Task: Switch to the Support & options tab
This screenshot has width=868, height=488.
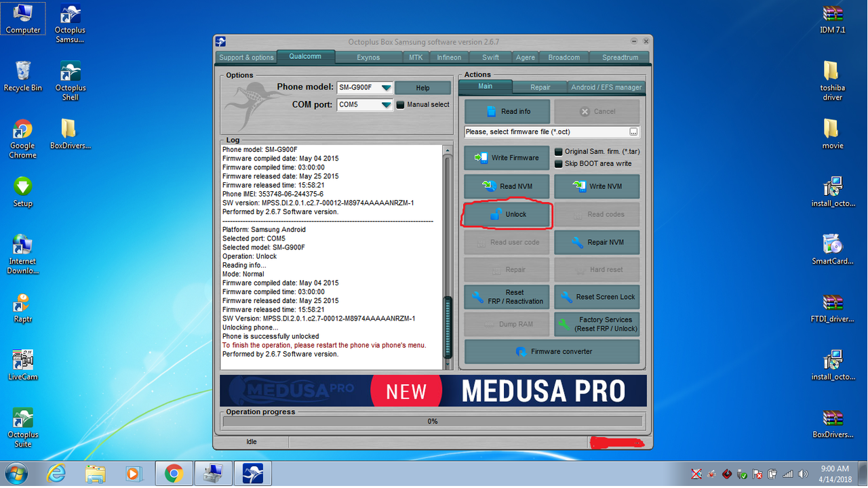Action: (246, 58)
